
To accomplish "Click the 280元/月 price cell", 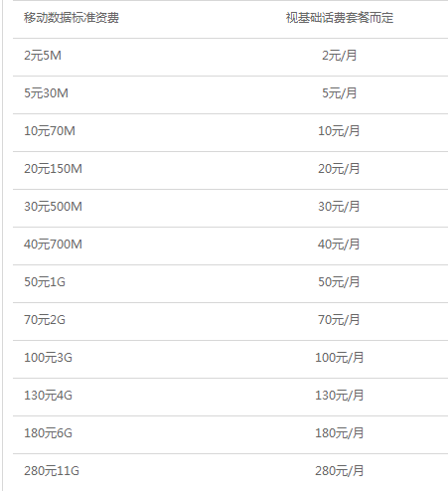I will click(339, 471).
